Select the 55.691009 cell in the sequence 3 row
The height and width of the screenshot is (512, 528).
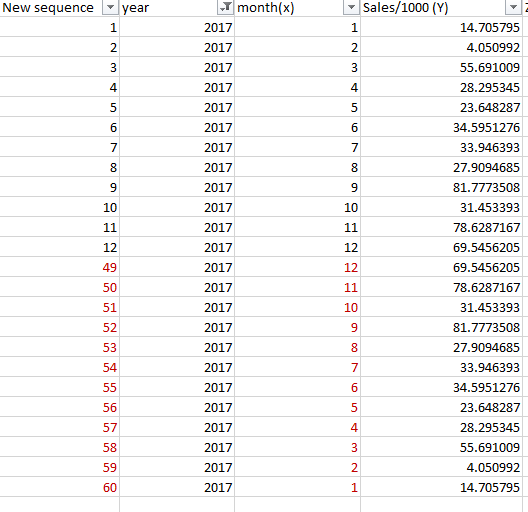point(441,67)
